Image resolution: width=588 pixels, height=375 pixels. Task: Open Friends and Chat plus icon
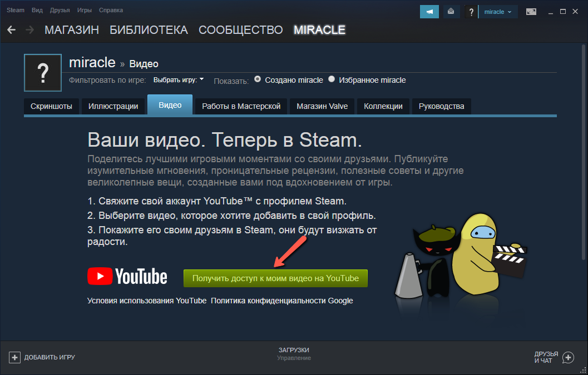click(x=568, y=357)
